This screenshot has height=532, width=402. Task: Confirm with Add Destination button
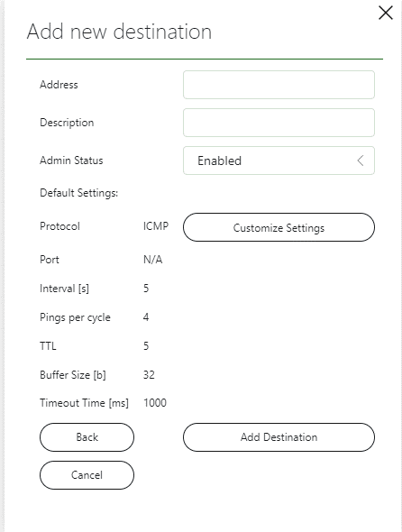(x=279, y=437)
